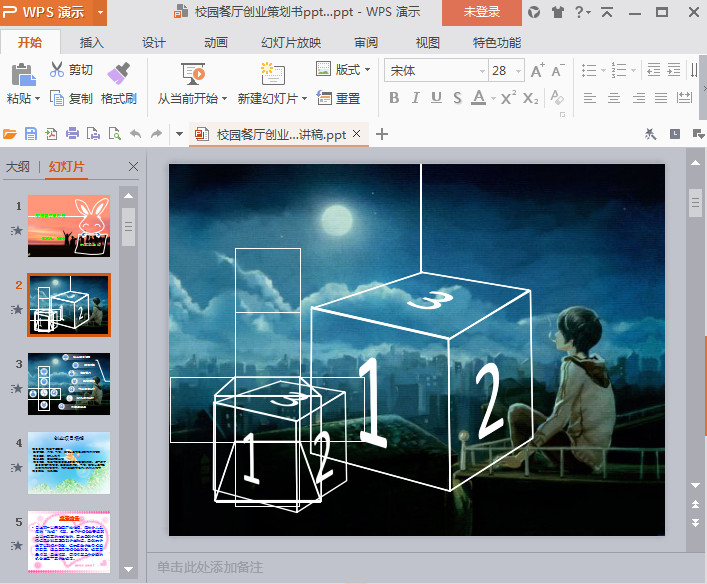Switch to the Review (审阅) tab

(x=366, y=43)
